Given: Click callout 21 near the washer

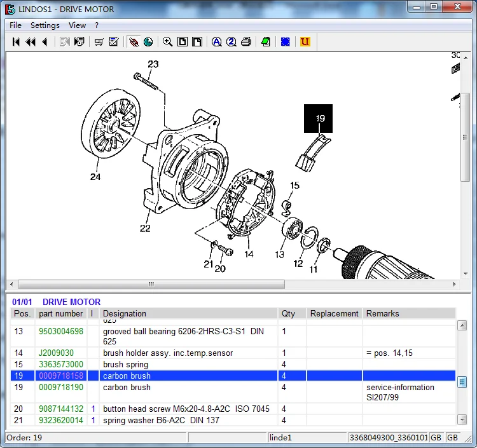Looking at the screenshot, I should (209, 264).
